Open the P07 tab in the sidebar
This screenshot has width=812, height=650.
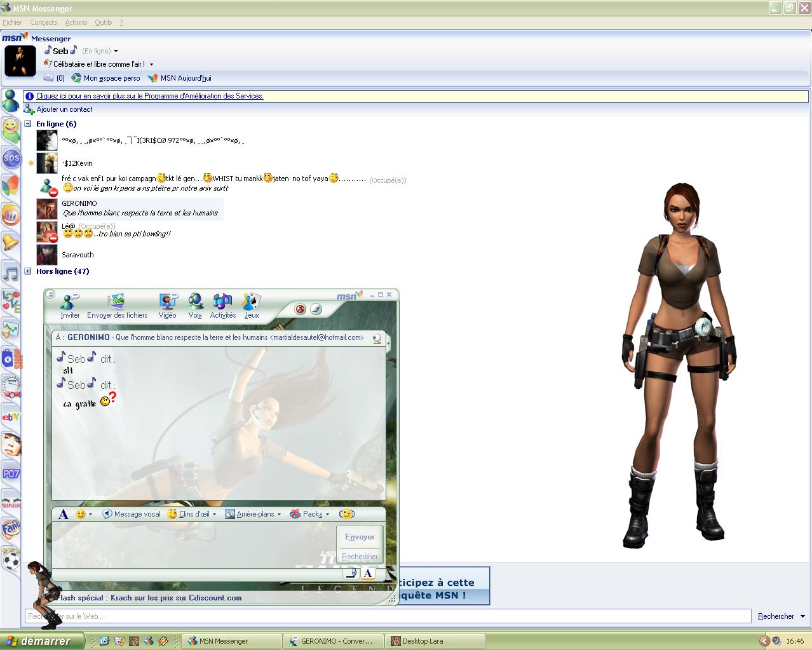coord(11,473)
